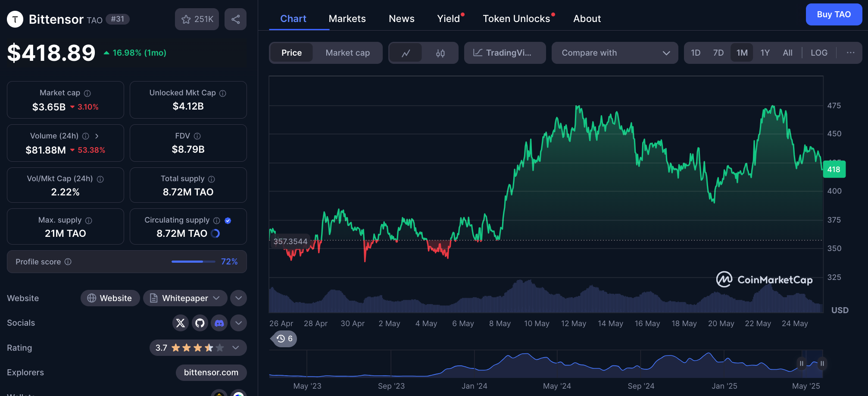Click the $8.79B FDV value
This screenshot has width=868, height=396.
(188, 149)
